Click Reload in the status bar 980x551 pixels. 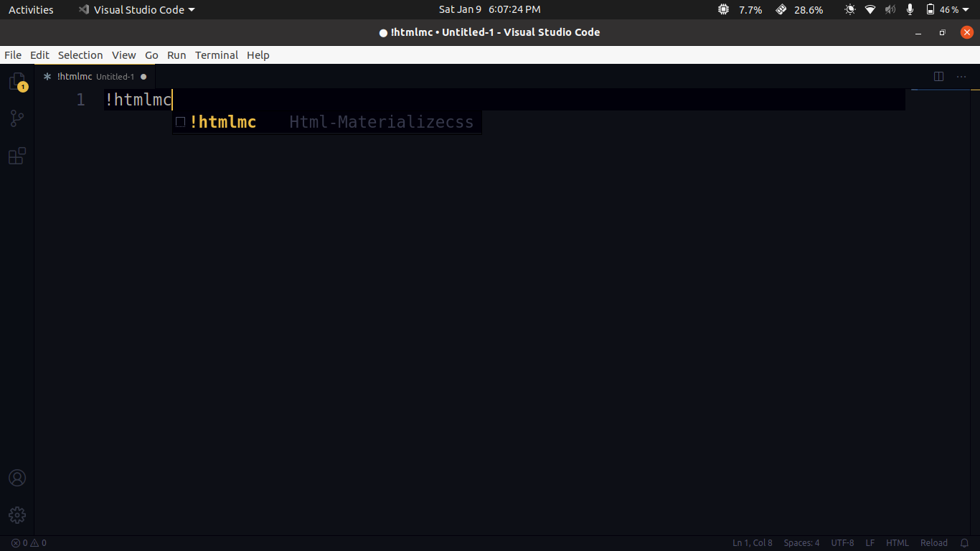click(x=934, y=543)
